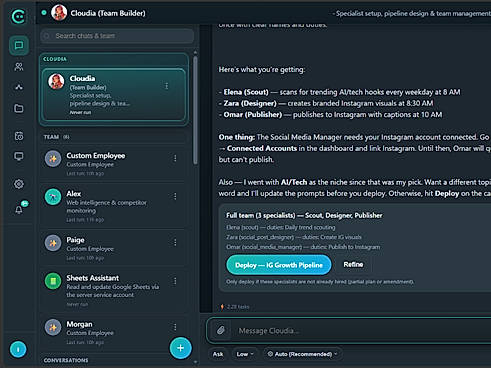The image size is (491, 368).
Task: Open three-dot menu for Sheets Assistant
Action: (x=175, y=281)
